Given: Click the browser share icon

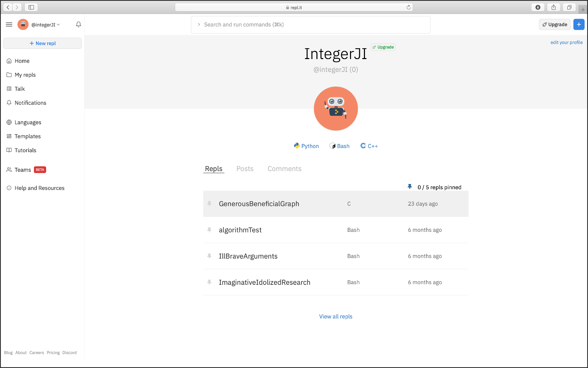Looking at the screenshot, I should pos(554,7).
